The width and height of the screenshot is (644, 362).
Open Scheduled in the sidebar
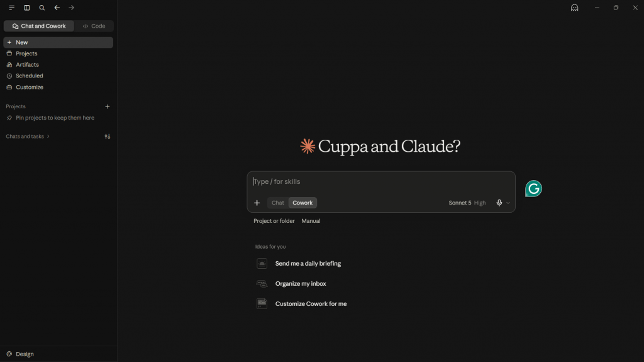click(58, 76)
